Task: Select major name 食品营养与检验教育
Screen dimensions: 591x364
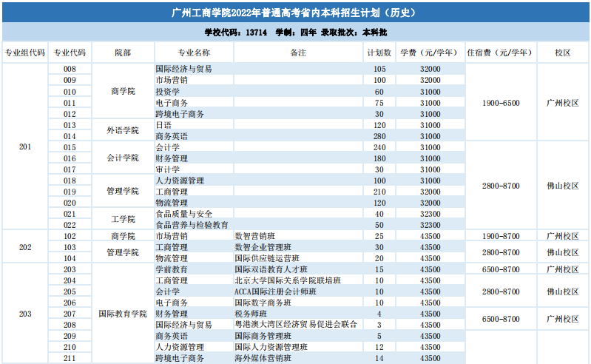Action: click(192, 225)
